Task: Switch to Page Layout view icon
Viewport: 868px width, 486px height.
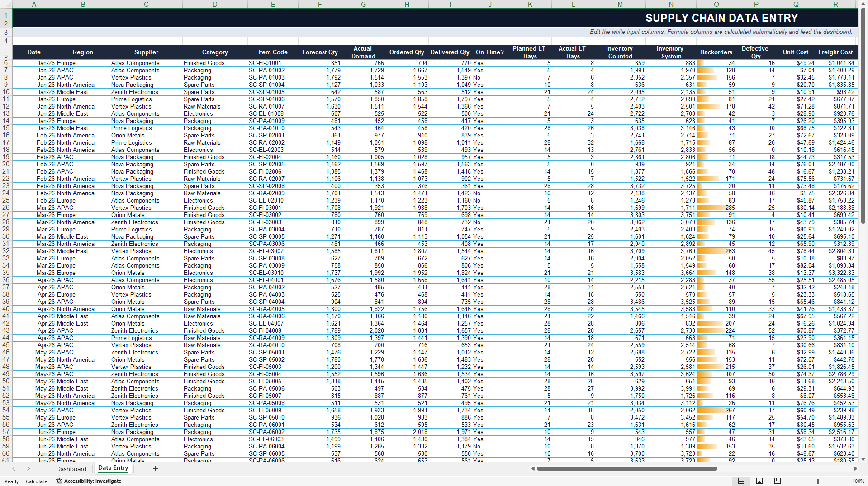Action: click(759, 481)
